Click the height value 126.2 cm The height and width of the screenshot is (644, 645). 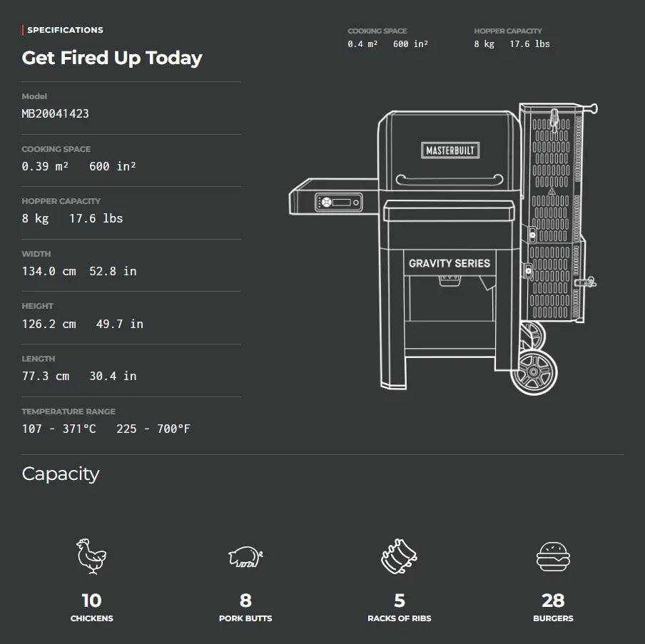click(49, 324)
